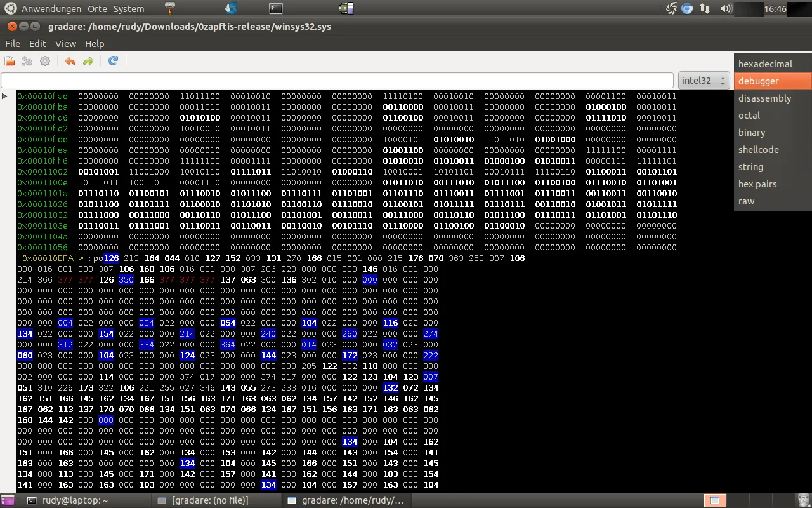Open the System menu in the top panel
Screen dimensions: 812x508
pos(129,9)
